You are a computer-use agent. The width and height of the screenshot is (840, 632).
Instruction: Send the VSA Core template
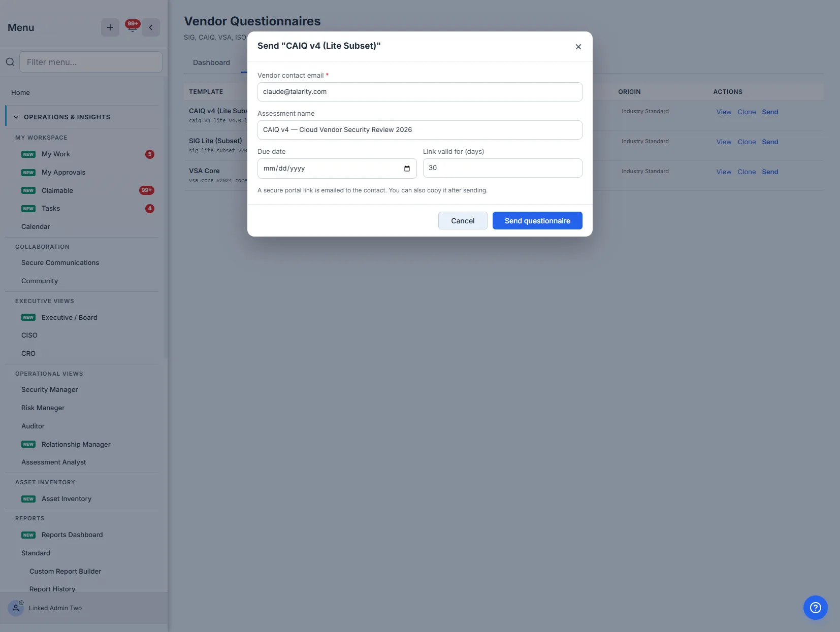coord(770,172)
